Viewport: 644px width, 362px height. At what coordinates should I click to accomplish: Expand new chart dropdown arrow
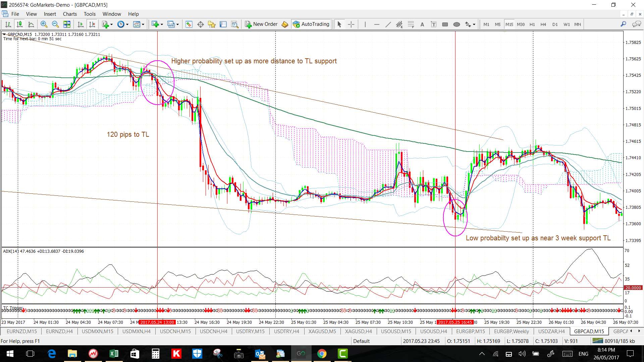[x=162, y=24]
